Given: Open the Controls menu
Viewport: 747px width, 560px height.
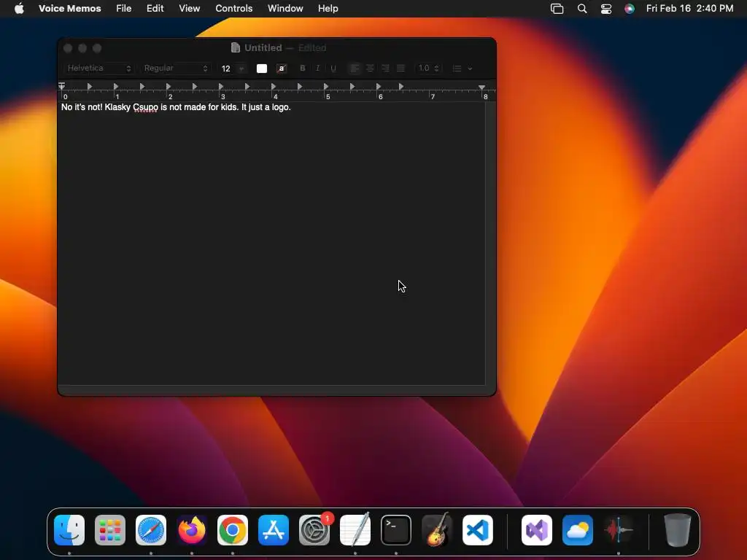Looking at the screenshot, I should (x=234, y=8).
